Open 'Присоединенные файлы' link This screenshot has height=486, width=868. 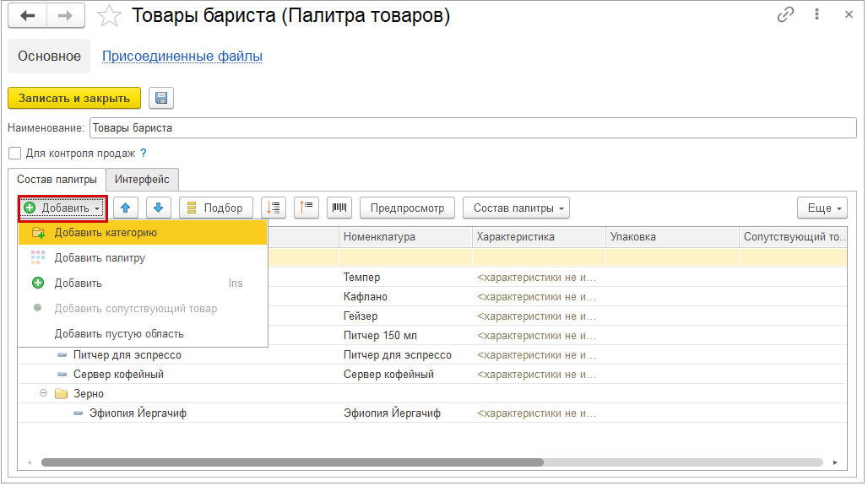[x=182, y=57]
